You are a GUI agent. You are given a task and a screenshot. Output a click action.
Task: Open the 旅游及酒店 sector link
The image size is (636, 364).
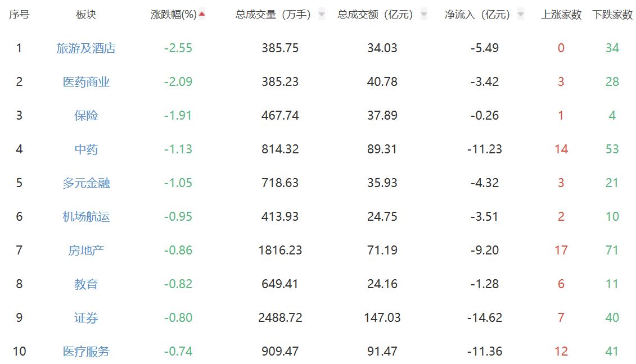(x=86, y=48)
